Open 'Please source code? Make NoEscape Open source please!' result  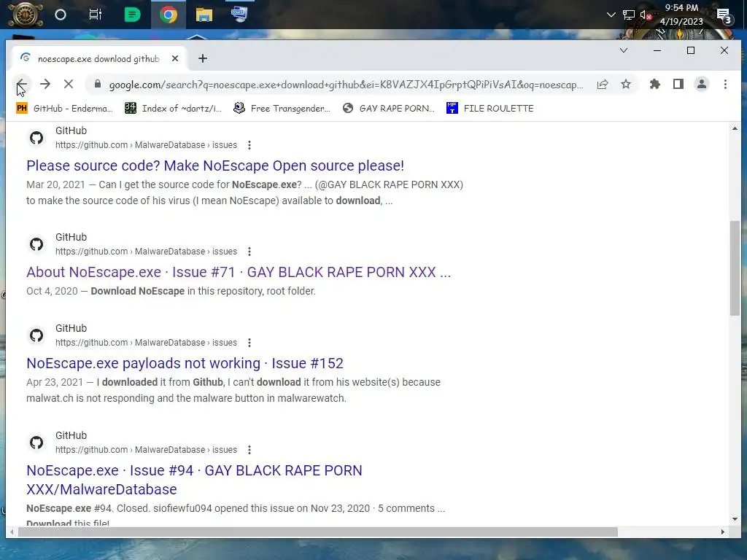(215, 166)
